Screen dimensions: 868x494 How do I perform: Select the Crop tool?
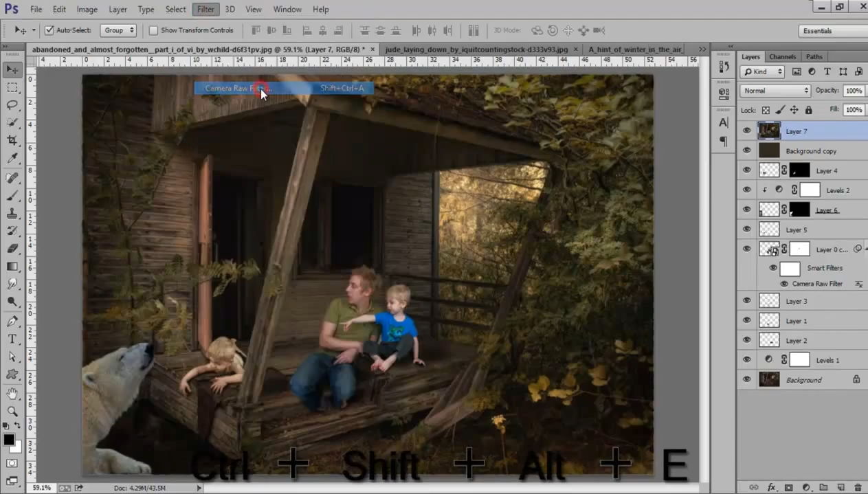pos(12,141)
